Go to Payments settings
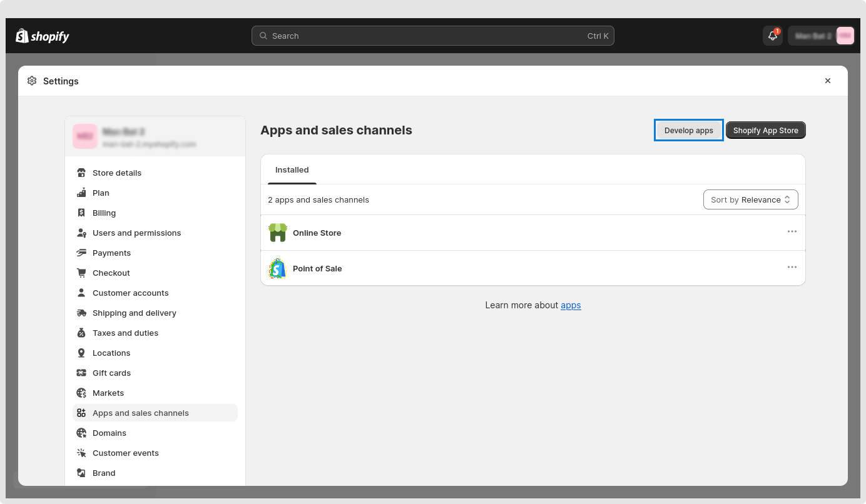 (x=155, y=253)
